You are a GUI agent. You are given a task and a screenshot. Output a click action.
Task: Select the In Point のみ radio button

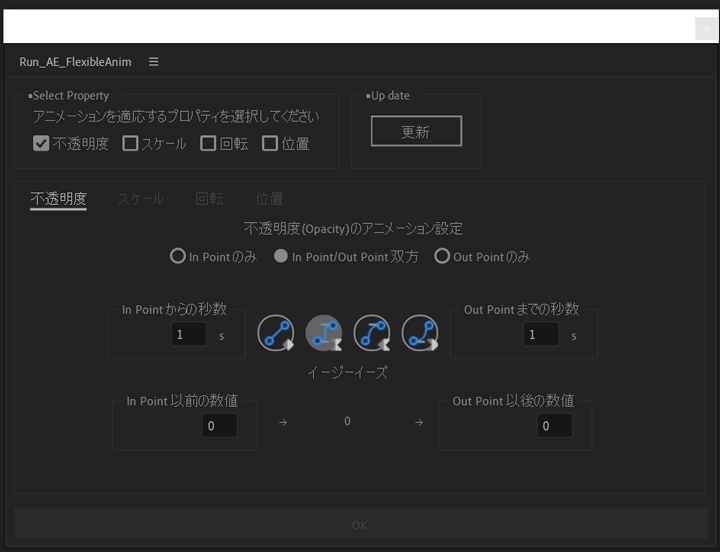tap(178, 256)
